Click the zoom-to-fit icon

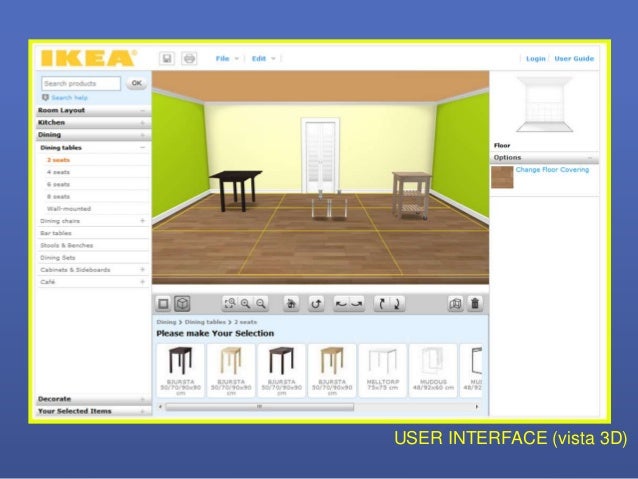tap(230, 304)
